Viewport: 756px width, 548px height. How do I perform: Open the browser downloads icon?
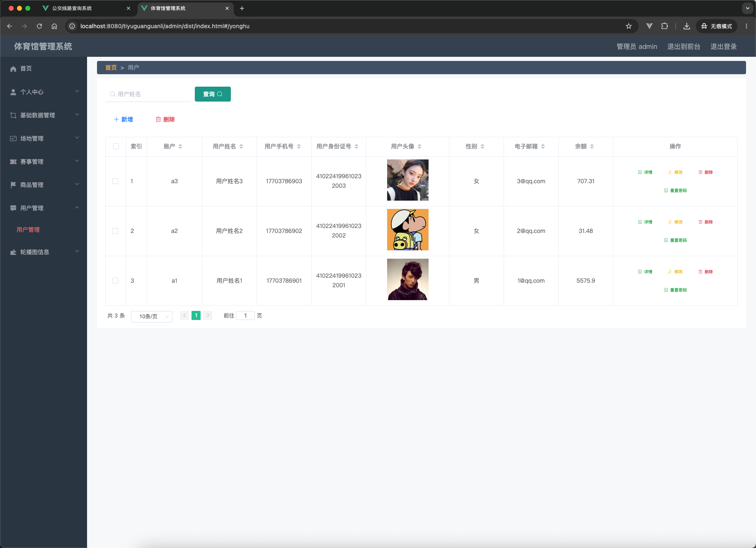tap(687, 26)
